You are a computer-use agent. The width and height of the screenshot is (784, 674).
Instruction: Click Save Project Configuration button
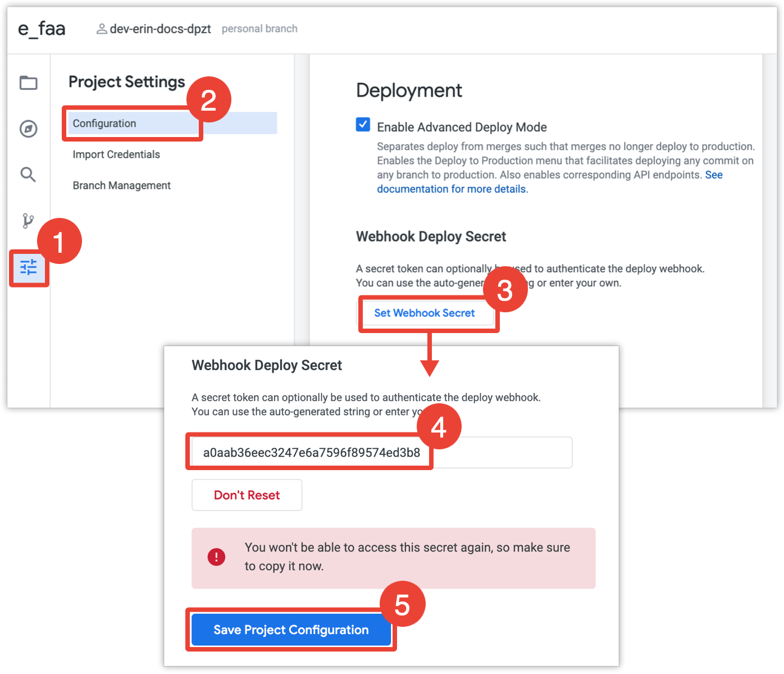(291, 630)
